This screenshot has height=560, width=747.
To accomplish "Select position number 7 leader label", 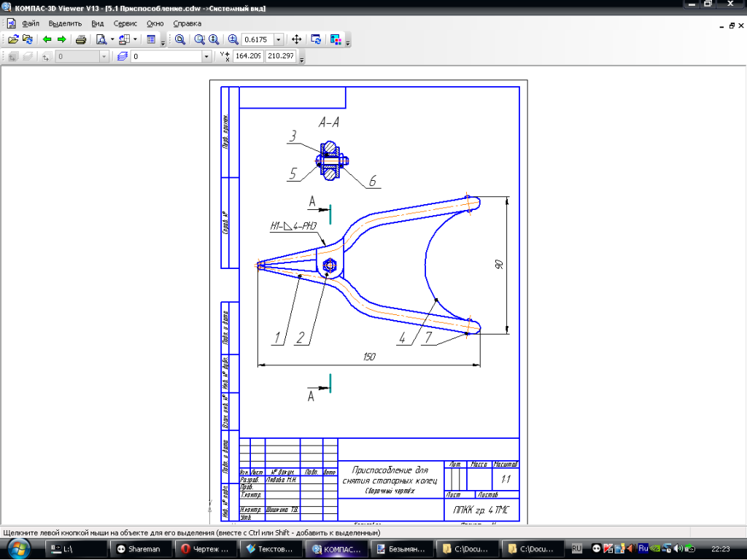I will pos(428,338).
